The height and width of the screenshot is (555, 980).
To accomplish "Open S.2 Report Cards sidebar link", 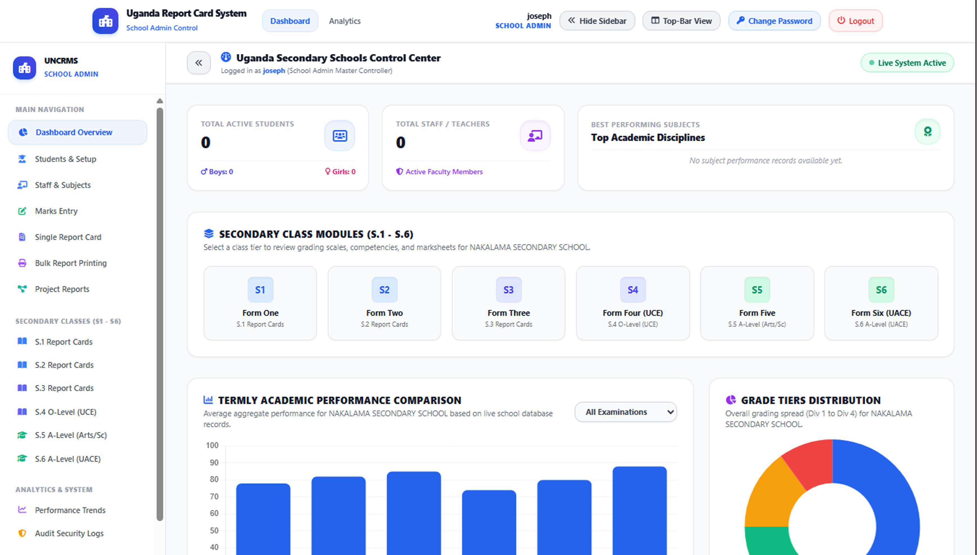I will coord(78,365).
